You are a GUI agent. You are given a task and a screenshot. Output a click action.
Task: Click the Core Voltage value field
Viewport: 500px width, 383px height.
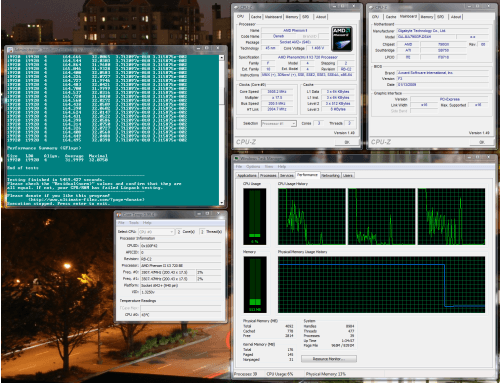(x=317, y=48)
